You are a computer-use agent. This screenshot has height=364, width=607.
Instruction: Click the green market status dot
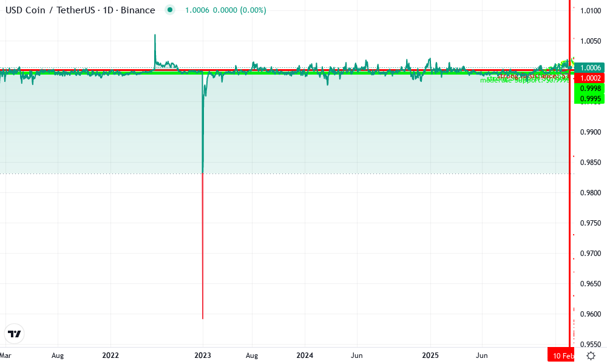[170, 10]
